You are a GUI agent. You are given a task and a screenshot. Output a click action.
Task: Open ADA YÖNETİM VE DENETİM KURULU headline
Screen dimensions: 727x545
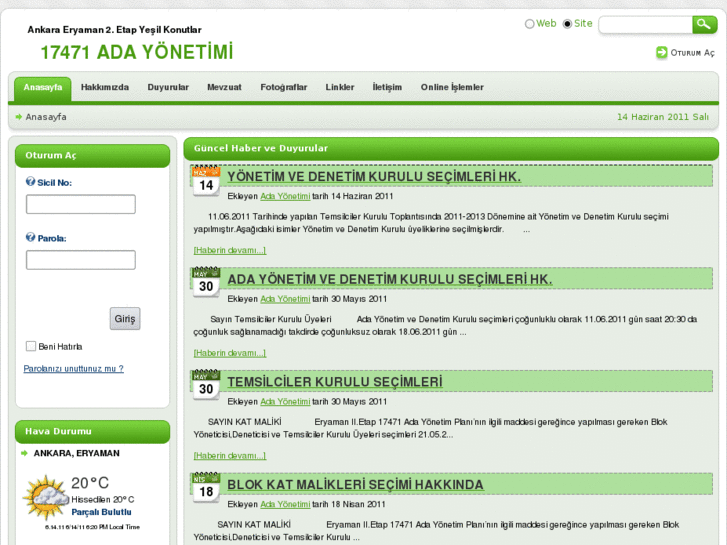pyautogui.click(x=390, y=279)
